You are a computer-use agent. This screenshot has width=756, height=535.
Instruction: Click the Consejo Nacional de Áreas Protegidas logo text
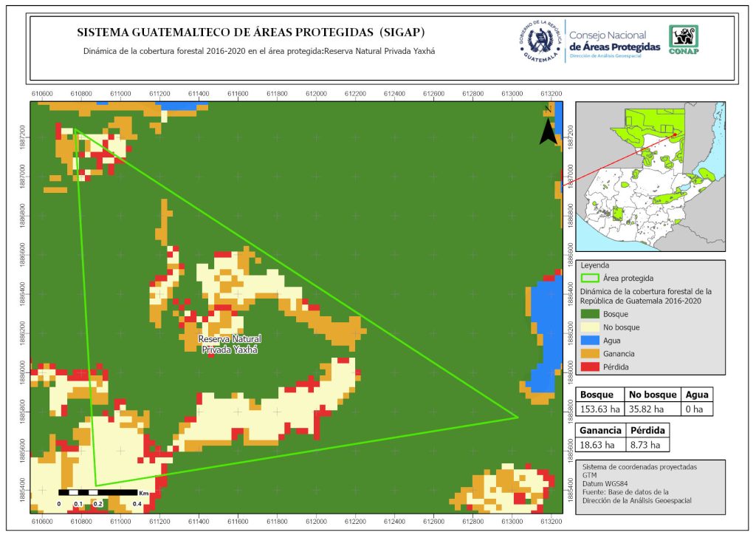click(615, 41)
